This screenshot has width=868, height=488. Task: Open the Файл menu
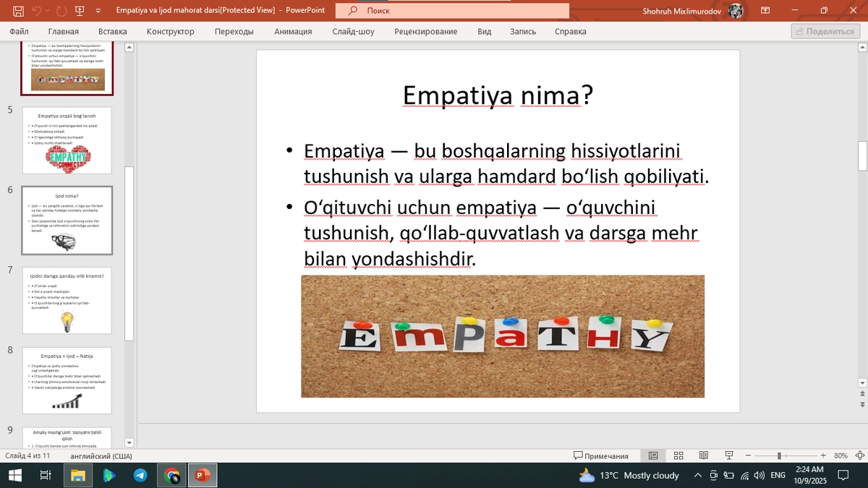click(x=19, y=32)
